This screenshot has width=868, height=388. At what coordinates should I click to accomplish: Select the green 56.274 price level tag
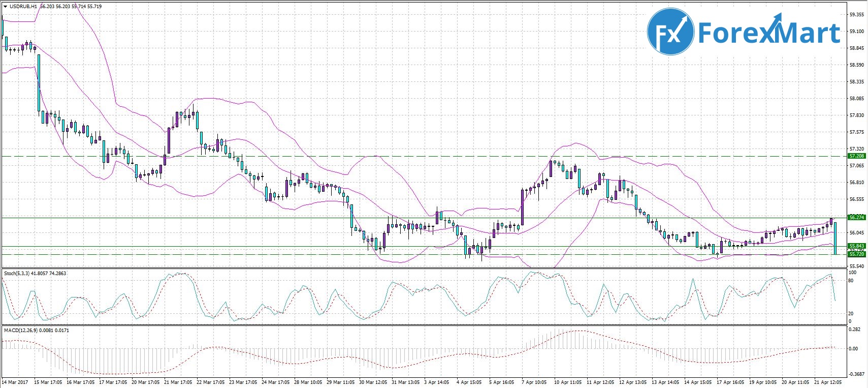pos(857,218)
